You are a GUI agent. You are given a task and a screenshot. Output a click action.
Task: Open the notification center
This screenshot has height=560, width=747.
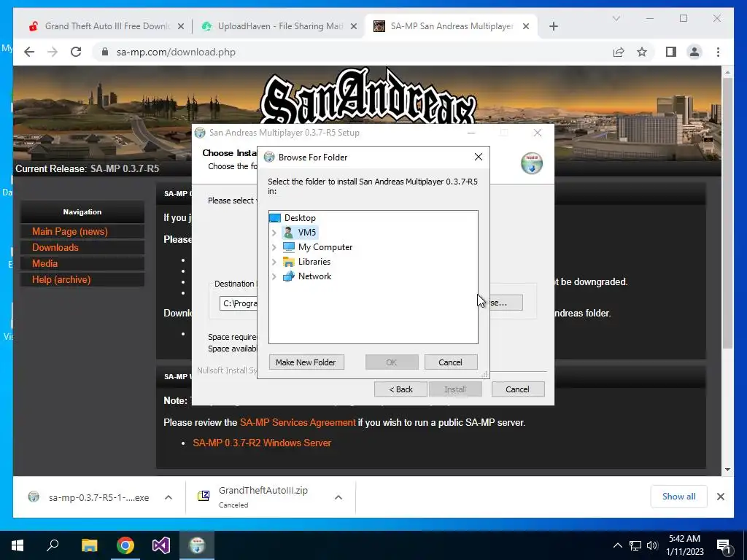[x=724, y=545]
